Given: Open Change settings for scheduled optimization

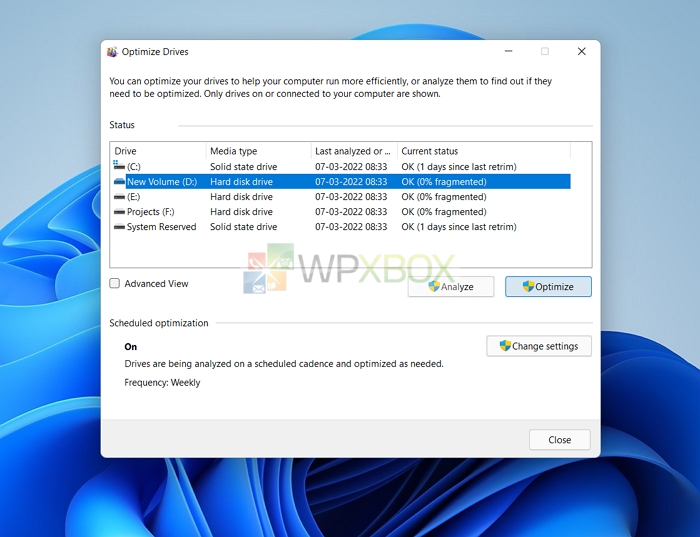Looking at the screenshot, I should pos(539,346).
